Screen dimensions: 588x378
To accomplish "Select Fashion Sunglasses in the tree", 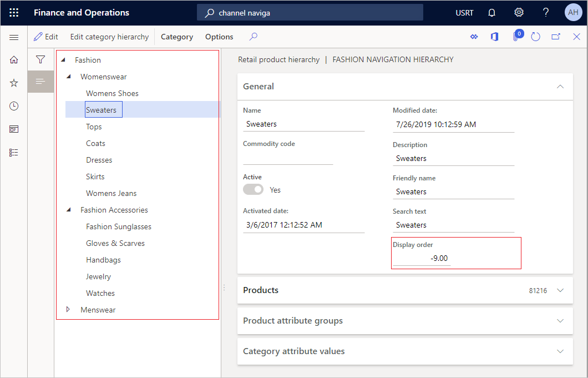I will [119, 226].
